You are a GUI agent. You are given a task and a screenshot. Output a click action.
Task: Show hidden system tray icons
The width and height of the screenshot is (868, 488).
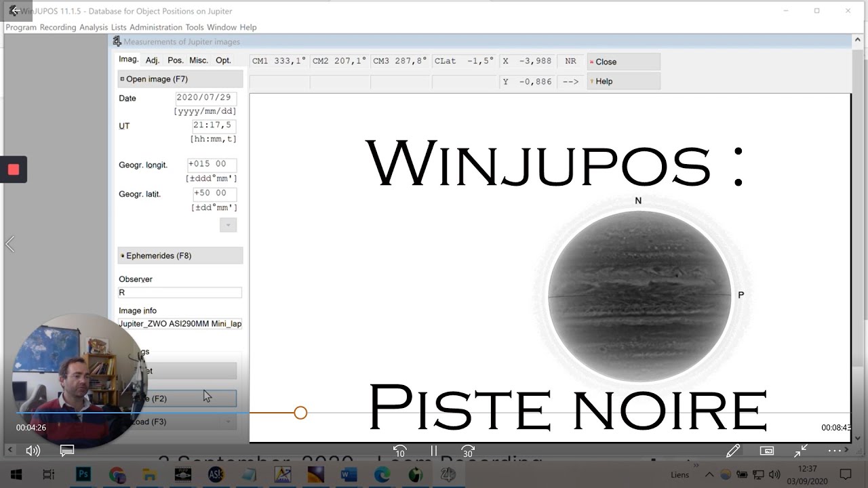tap(709, 474)
